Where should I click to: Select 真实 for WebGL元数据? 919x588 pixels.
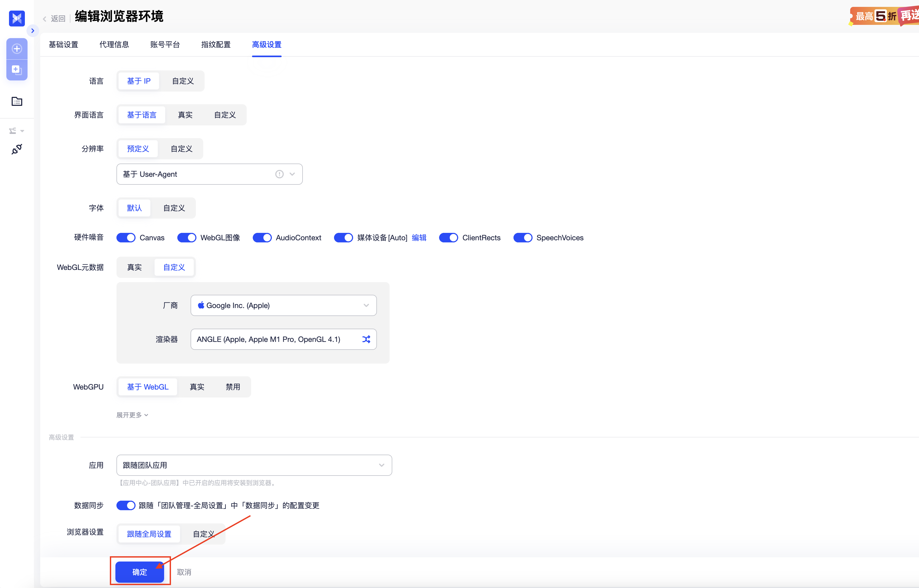[x=134, y=267]
